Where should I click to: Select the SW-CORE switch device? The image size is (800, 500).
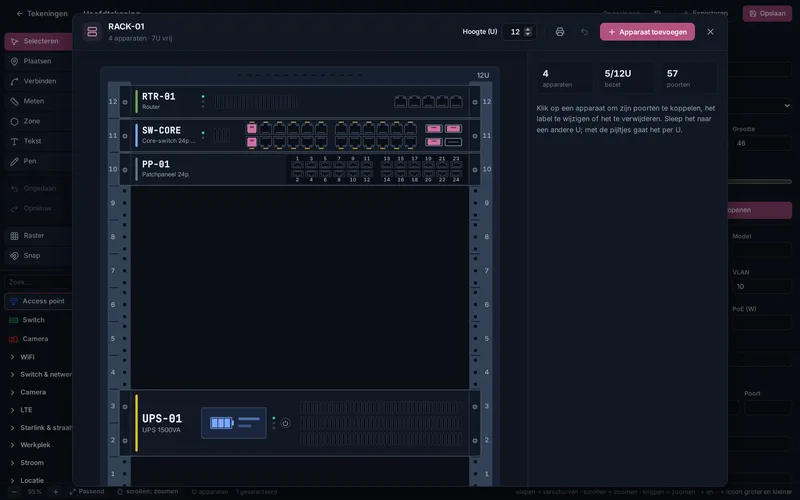[x=300, y=135]
